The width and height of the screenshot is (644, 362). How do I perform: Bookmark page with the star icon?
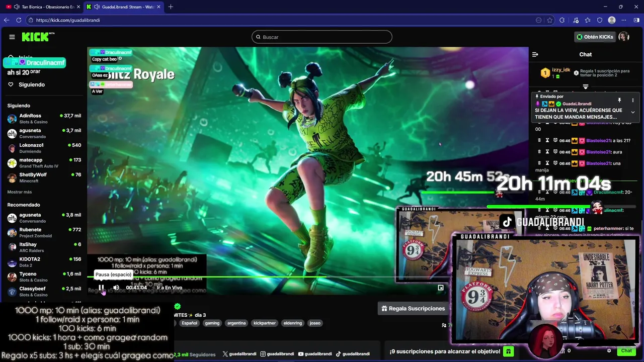(x=549, y=20)
